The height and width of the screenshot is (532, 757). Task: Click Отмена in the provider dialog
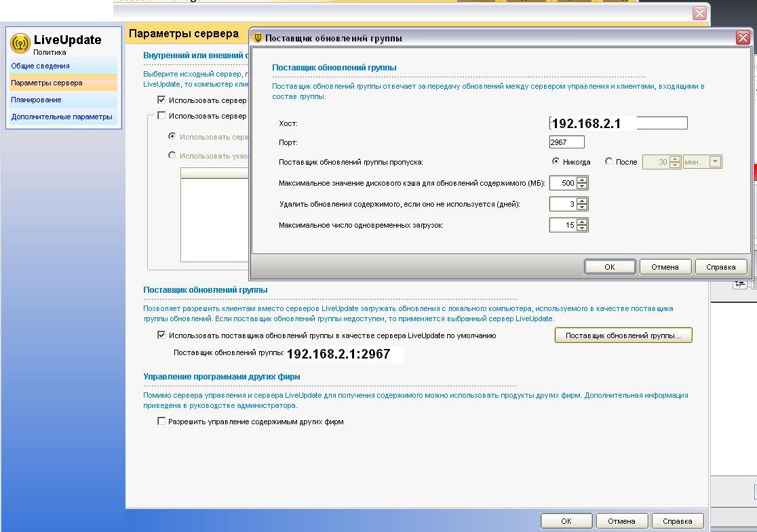(x=665, y=267)
